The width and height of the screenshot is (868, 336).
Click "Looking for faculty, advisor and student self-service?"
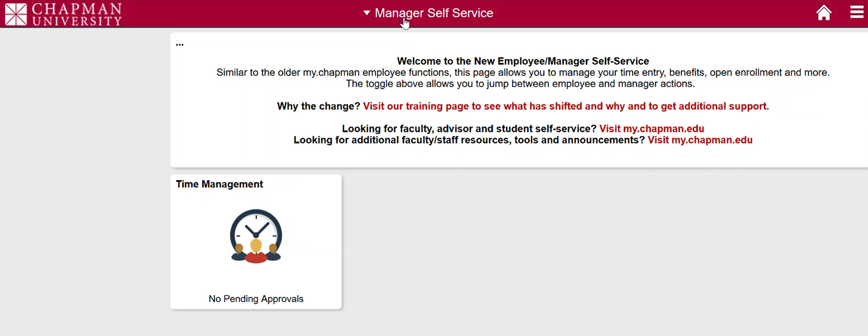pyautogui.click(x=469, y=129)
